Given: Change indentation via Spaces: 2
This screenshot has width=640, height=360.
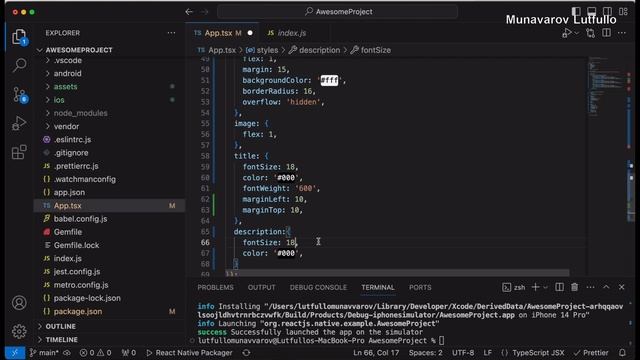Looking at the screenshot, I should pos(426,353).
